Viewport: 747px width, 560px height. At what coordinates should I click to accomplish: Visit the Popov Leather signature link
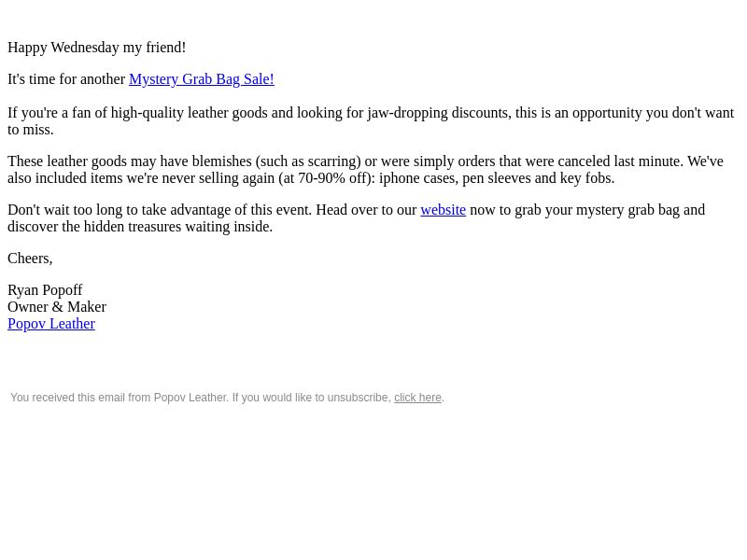pos(51,324)
